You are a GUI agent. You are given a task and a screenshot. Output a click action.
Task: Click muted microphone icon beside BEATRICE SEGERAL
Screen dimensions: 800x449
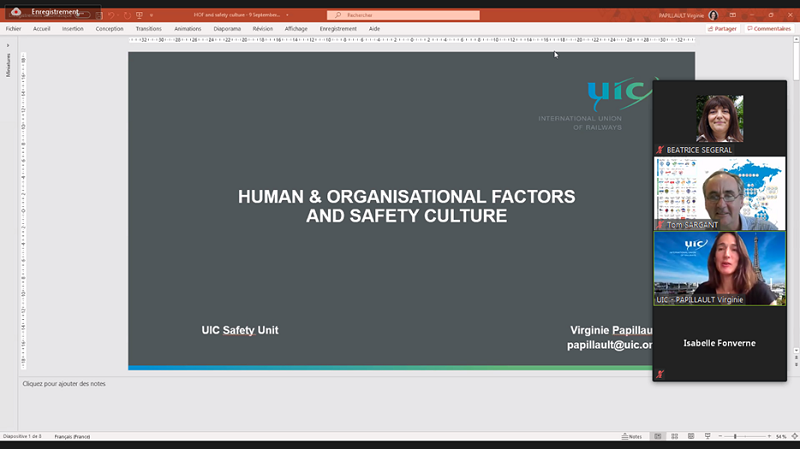pyautogui.click(x=660, y=150)
